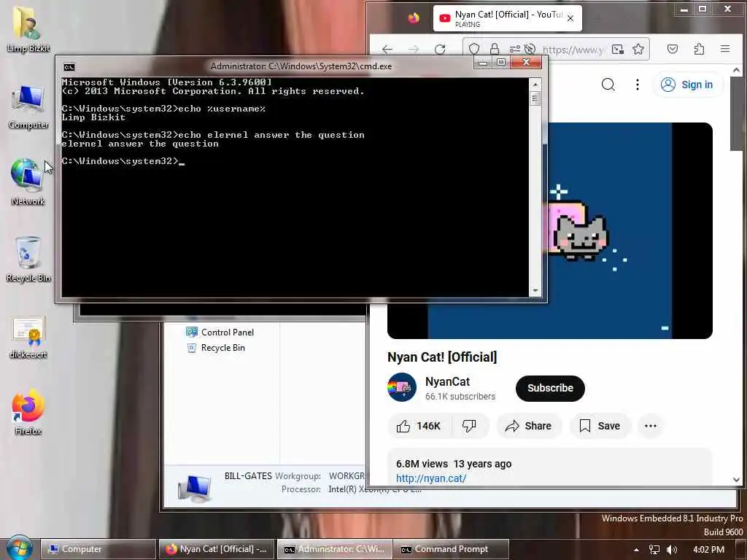Click Firefox page scrollbar down arrow
The image size is (747, 560).
(x=736, y=480)
